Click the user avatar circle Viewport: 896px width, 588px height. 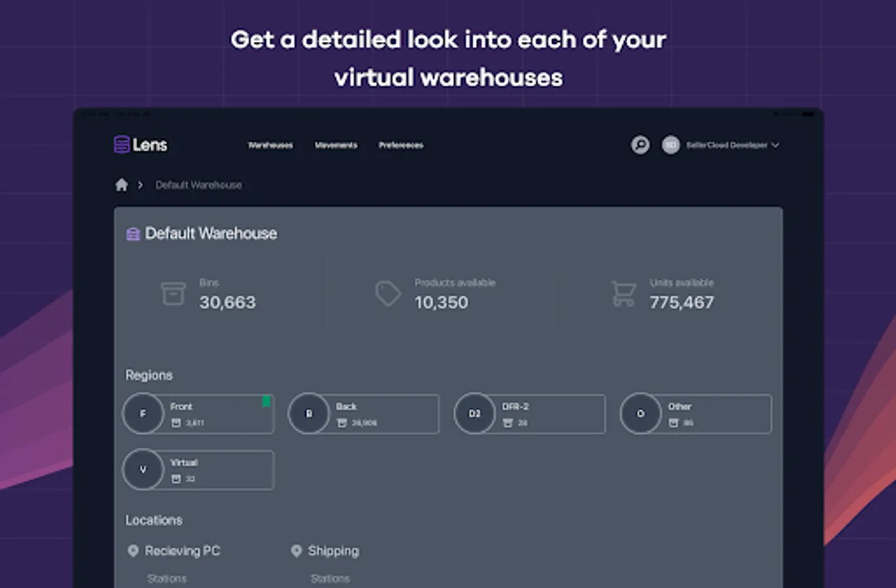click(x=671, y=145)
